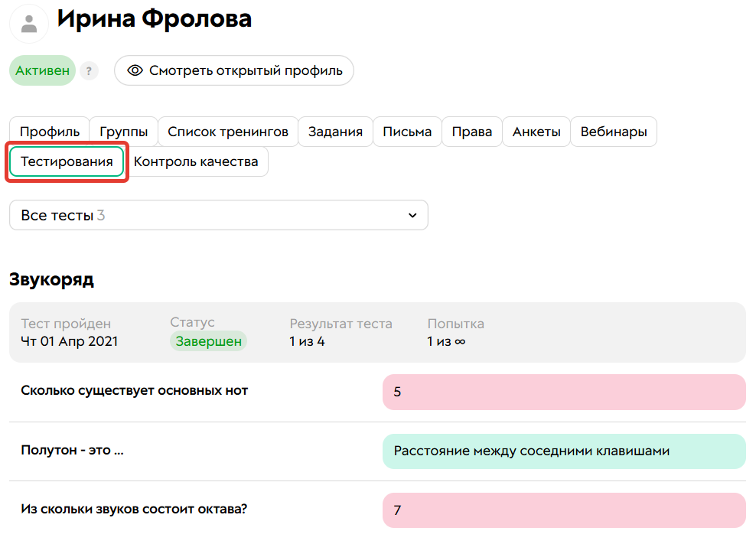Switch to the Профиль tab

pos(49,131)
